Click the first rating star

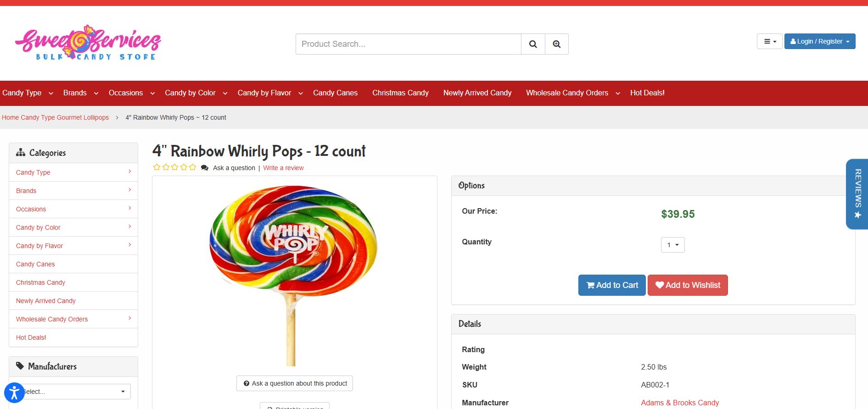(157, 167)
